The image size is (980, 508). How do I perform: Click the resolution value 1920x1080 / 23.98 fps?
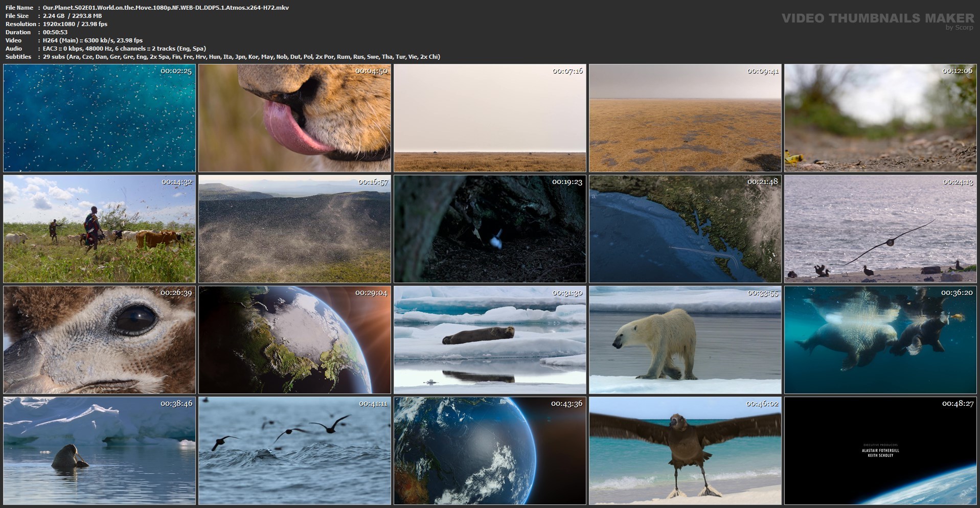coord(75,24)
